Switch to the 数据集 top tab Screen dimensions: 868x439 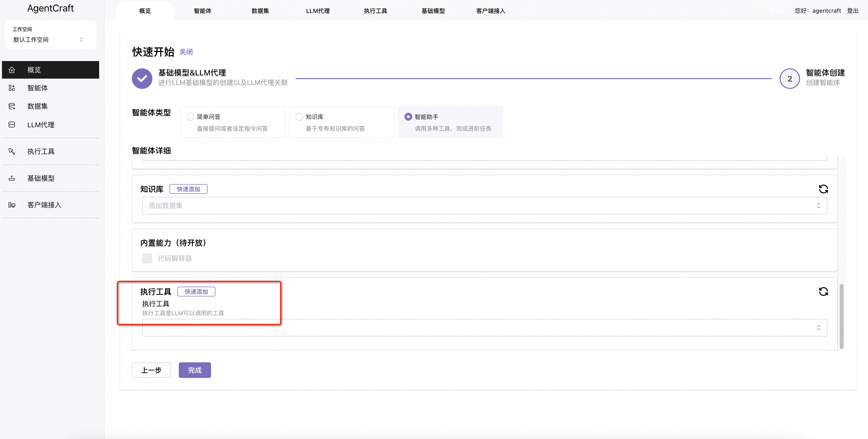(260, 11)
